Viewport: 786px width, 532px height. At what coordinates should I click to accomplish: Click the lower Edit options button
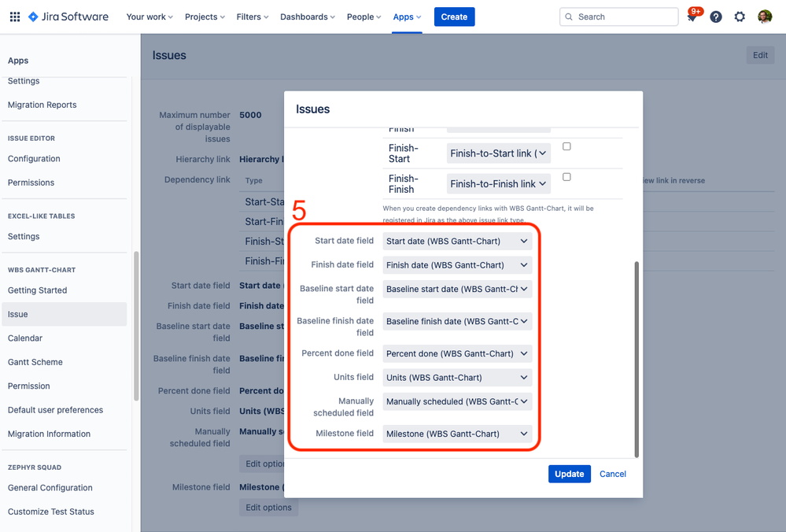coord(268,508)
